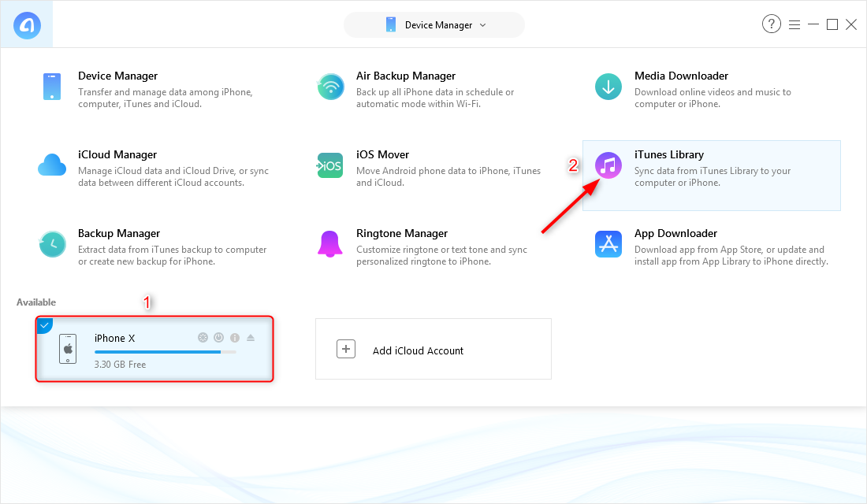
Task: Click the 'Extract data from iTunes backup' description
Action: (x=173, y=255)
